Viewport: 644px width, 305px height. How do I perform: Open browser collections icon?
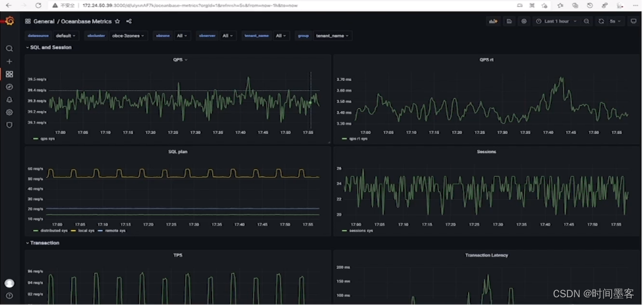575,5
